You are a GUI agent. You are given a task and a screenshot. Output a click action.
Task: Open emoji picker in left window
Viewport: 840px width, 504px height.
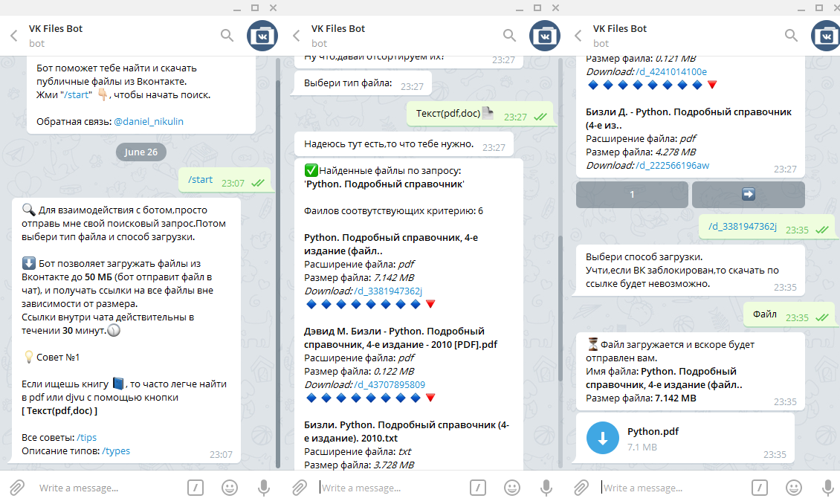coord(229,488)
